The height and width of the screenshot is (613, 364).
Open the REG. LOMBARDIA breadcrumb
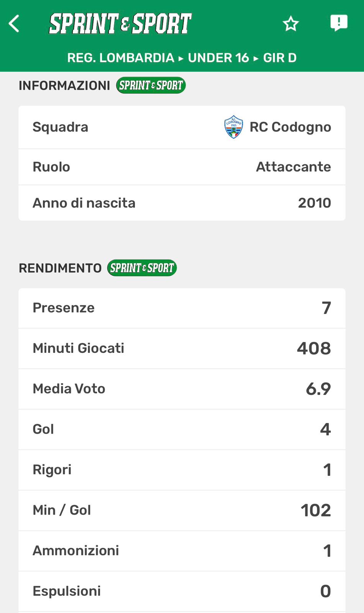coord(121,58)
